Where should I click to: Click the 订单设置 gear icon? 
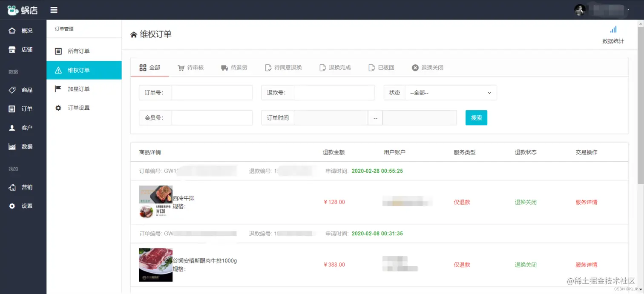coord(58,108)
